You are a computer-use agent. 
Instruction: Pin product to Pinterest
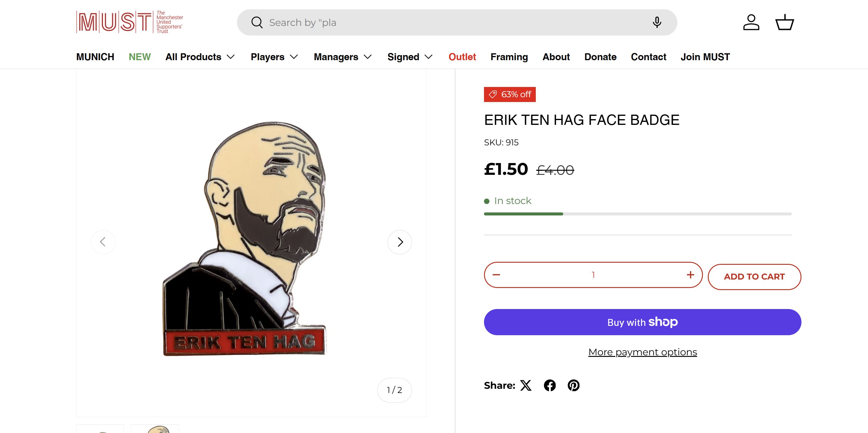coord(573,385)
